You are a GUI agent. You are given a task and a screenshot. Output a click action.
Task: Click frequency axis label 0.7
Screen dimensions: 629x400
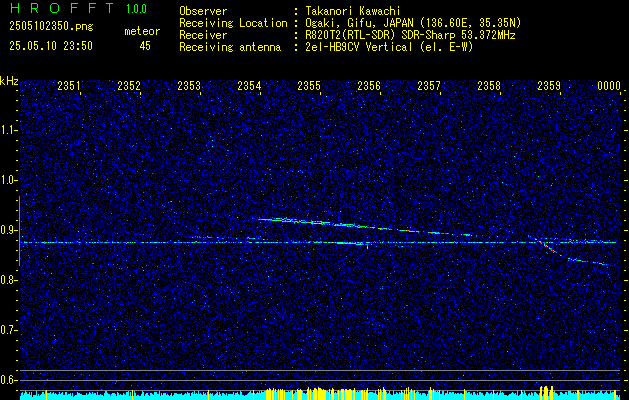coord(7,330)
